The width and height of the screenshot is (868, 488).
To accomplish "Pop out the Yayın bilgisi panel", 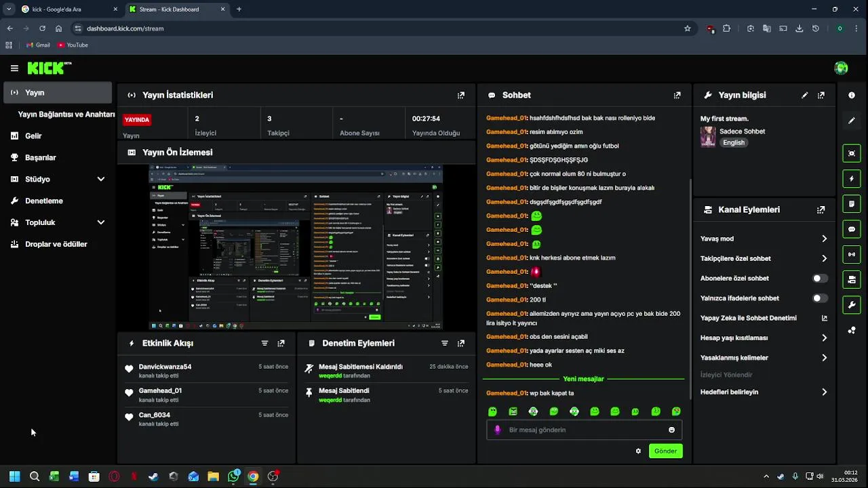I will [821, 96].
